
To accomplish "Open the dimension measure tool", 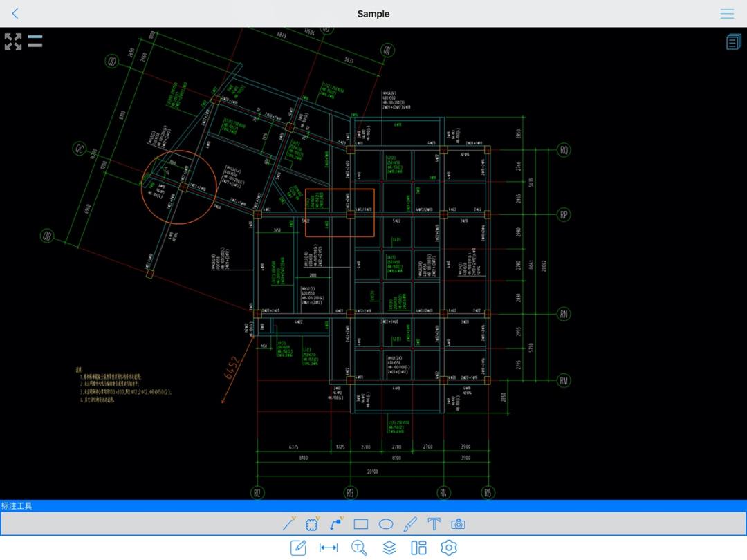I will point(329,548).
